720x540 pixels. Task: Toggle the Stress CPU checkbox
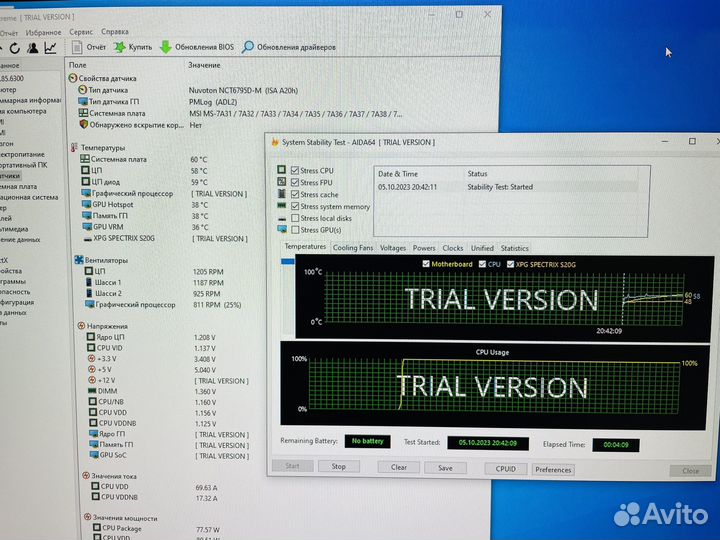(295, 170)
